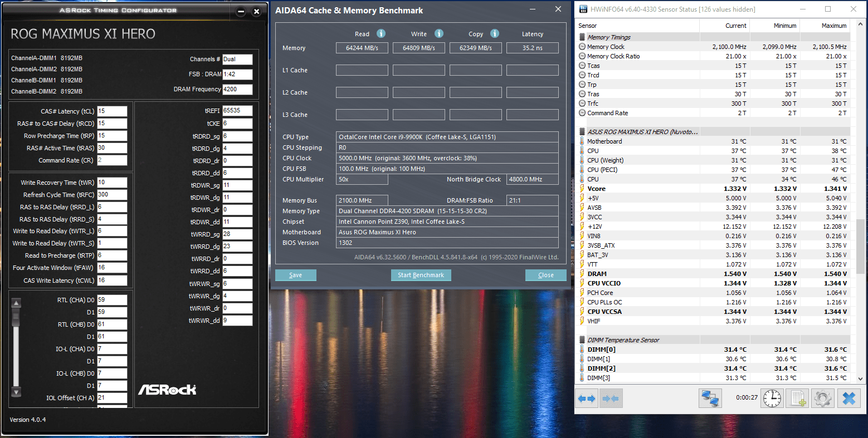Click the Minimum column header in HWiNFO

coord(774,26)
